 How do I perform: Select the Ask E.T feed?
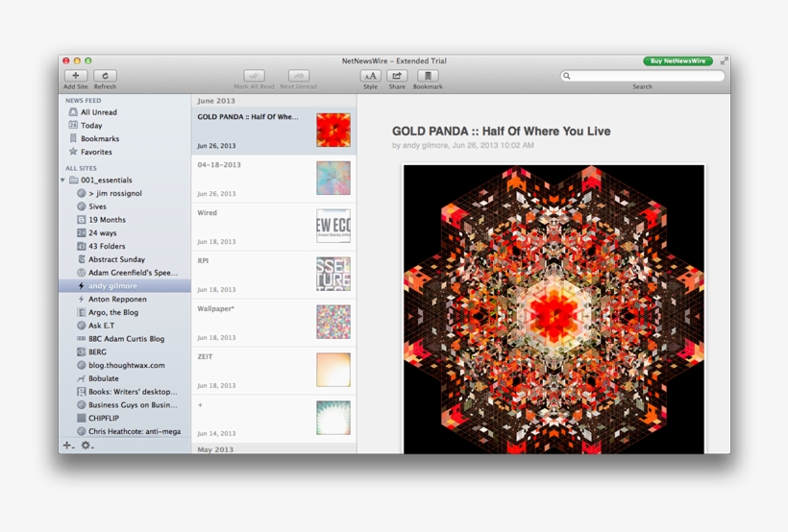125,326
